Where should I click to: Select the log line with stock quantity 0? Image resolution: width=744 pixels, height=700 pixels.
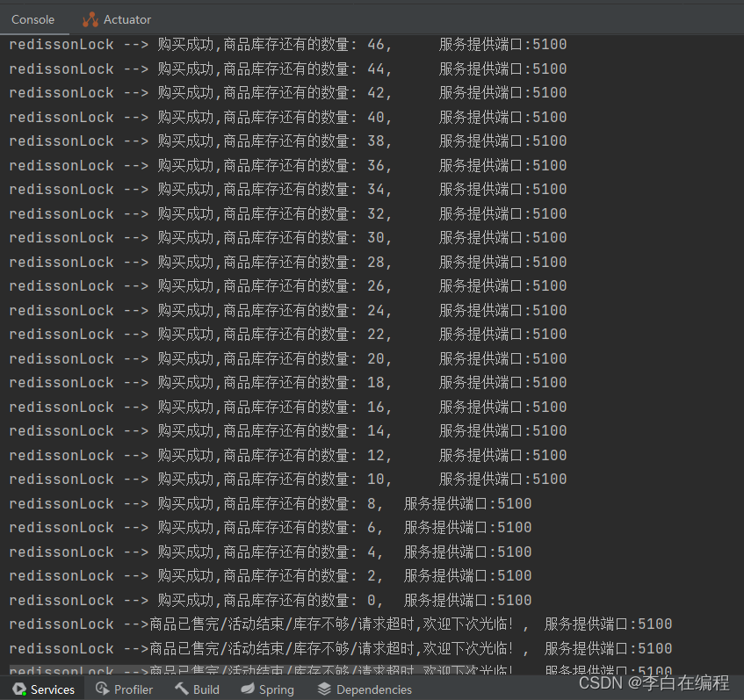coord(271,600)
